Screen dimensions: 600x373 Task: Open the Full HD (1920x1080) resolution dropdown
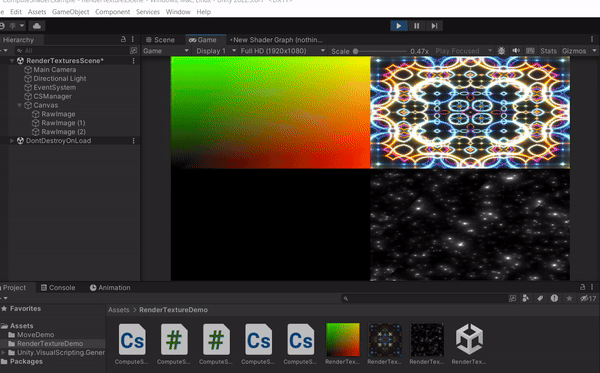[282, 51]
